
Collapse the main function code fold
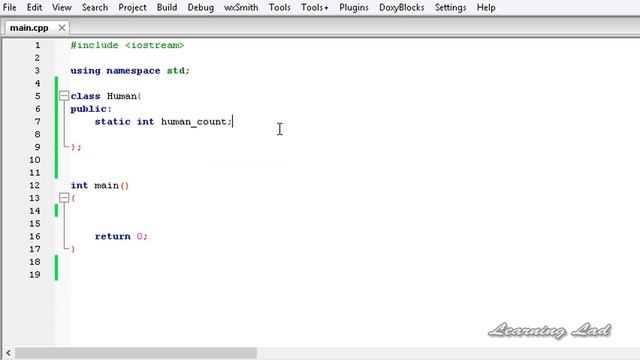[64, 198]
